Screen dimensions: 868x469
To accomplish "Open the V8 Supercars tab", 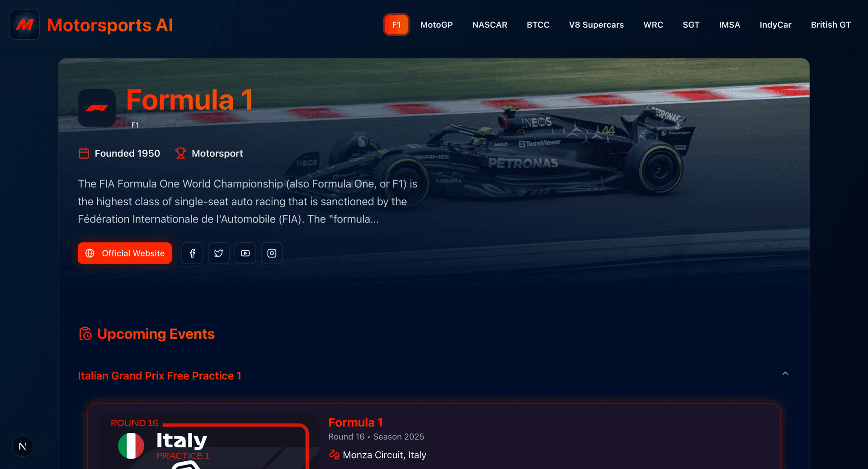I will 596,25.
